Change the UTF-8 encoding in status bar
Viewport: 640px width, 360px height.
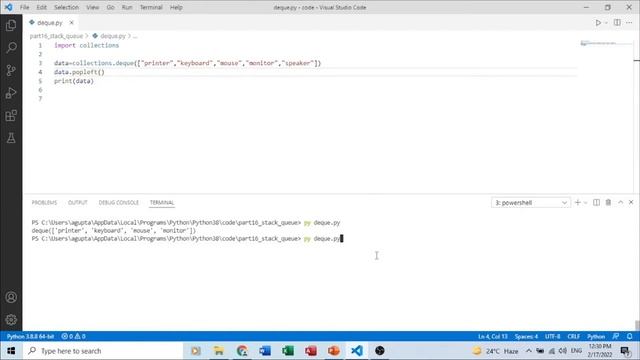(553, 337)
